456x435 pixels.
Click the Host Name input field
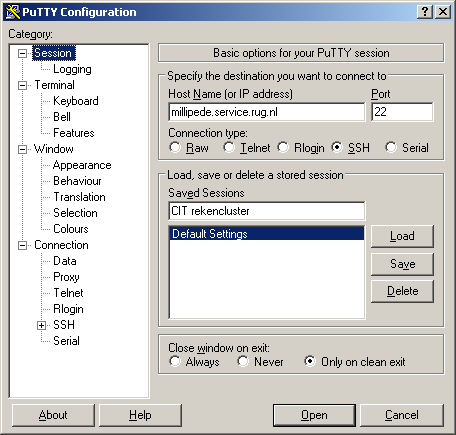[x=267, y=112]
